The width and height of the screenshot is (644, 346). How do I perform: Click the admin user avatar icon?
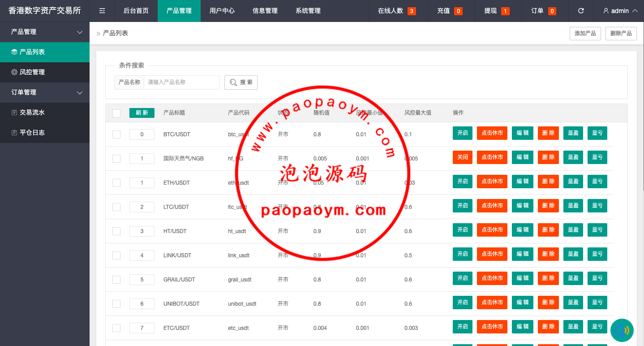(x=606, y=11)
